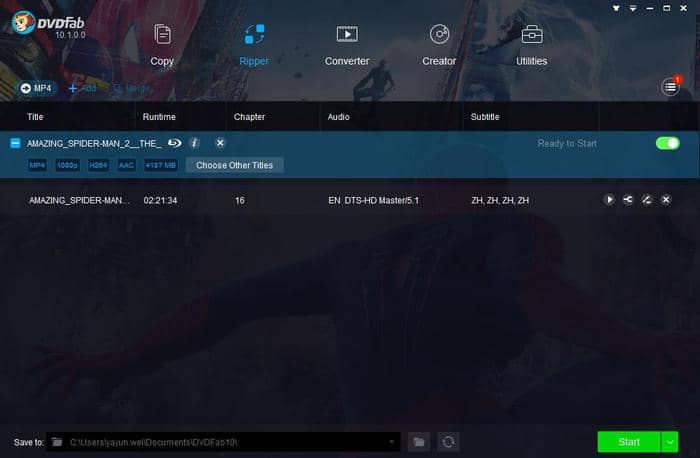Open the Utilities module
Image resolution: width=700 pixels, height=458 pixels.
[x=532, y=45]
